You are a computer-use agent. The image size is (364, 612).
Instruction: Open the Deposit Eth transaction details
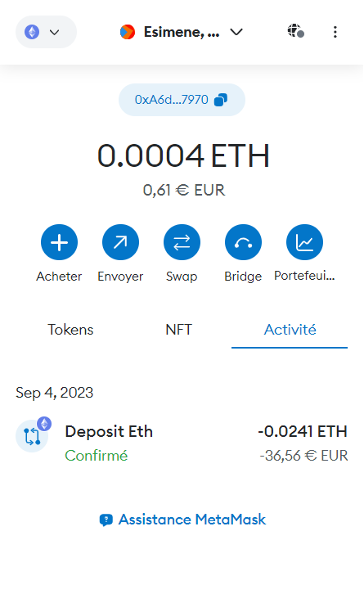point(182,443)
